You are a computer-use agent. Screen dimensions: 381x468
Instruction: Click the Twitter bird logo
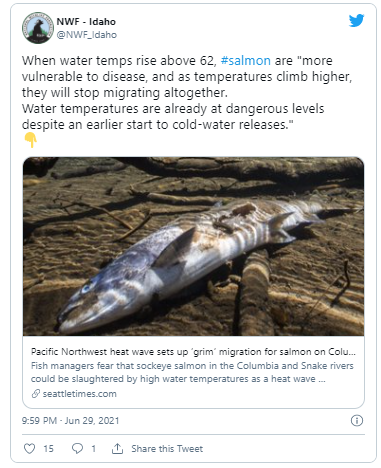(356, 21)
